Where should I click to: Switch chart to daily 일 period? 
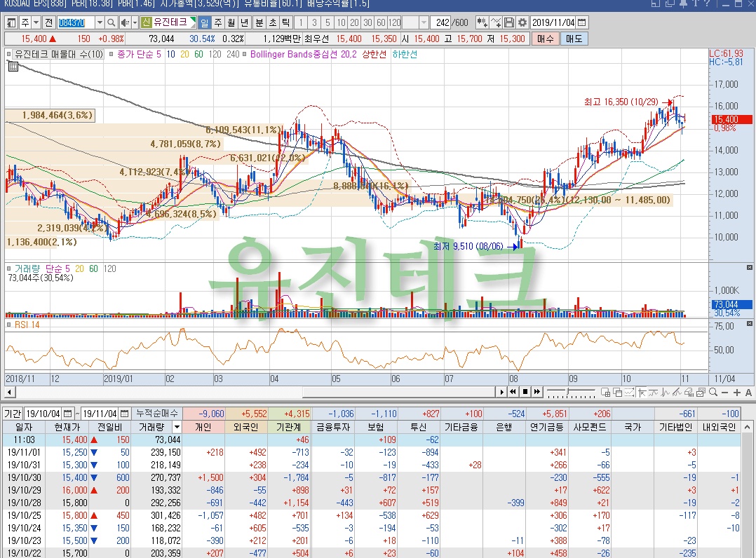(x=205, y=22)
